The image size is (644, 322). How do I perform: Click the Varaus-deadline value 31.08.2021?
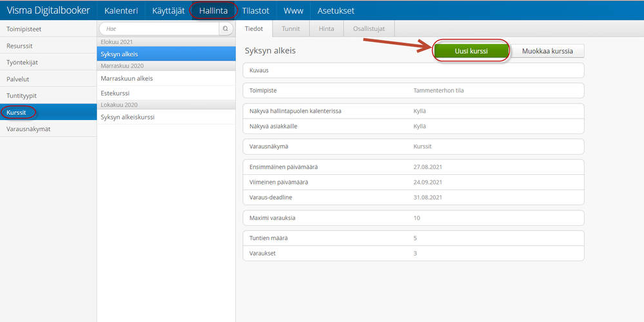point(427,197)
